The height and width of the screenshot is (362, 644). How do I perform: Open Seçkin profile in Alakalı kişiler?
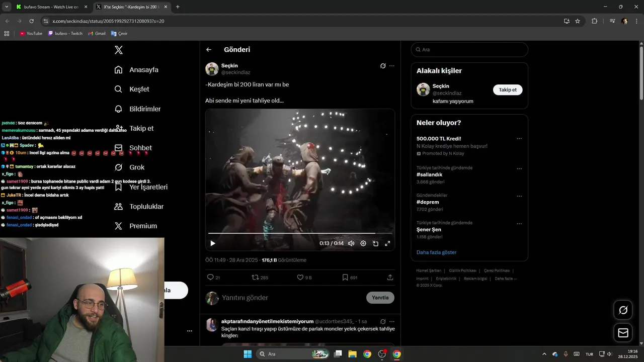pyautogui.click(x=441, y=86)
